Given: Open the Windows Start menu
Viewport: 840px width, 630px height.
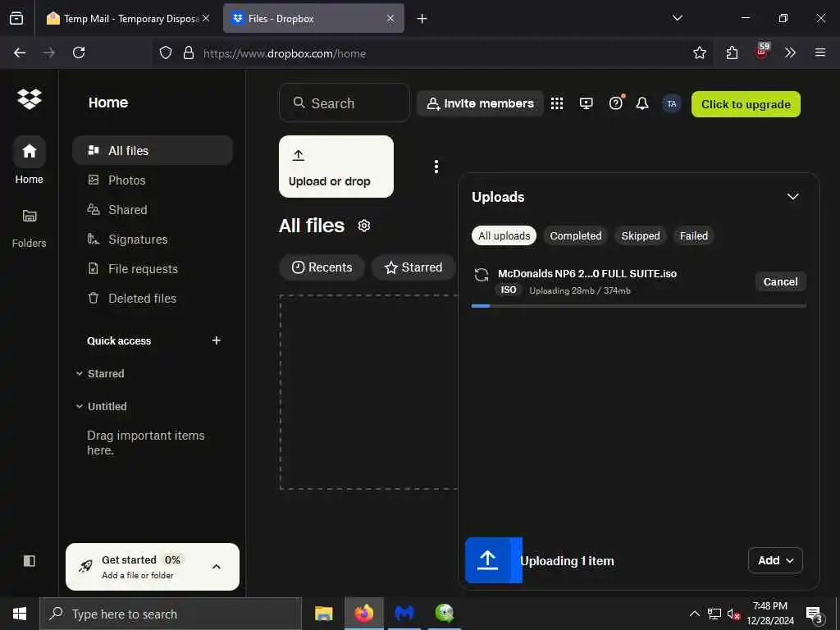Looking at the screenshot, I should point(20,614).
